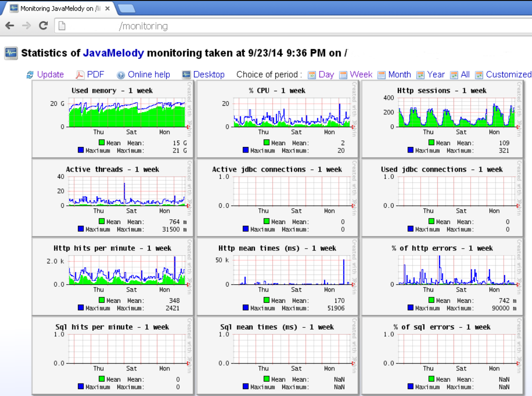Screen dimensions: 532x396
Task: Open the Active jdbc connections graph
Action: (x=277, y=198)
